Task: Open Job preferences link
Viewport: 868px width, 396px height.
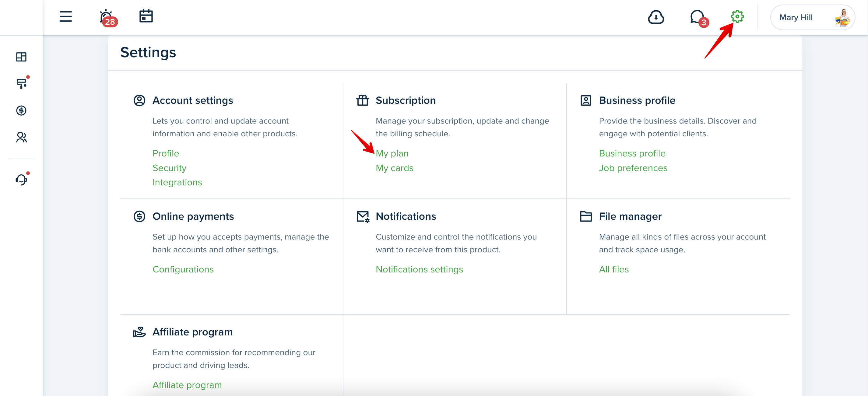Action: 633,168
